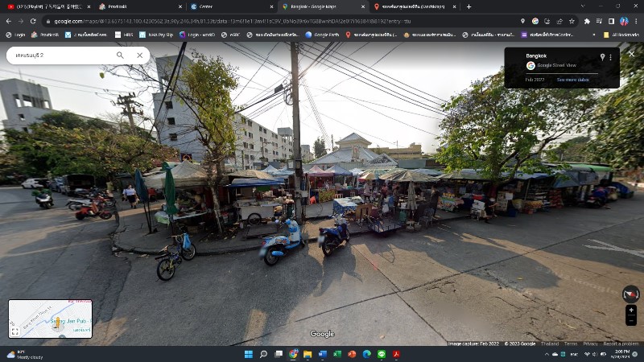Screen dimensions: 644x362
Task: Open File Explorer from the taskbar
Action: (x=308, y=354)
